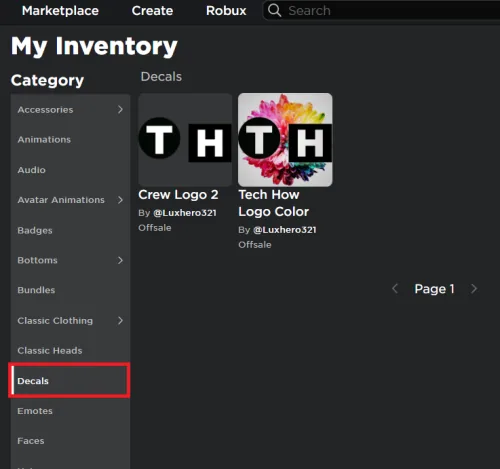
Task: Open the Create menu
Action: (152, 11)
